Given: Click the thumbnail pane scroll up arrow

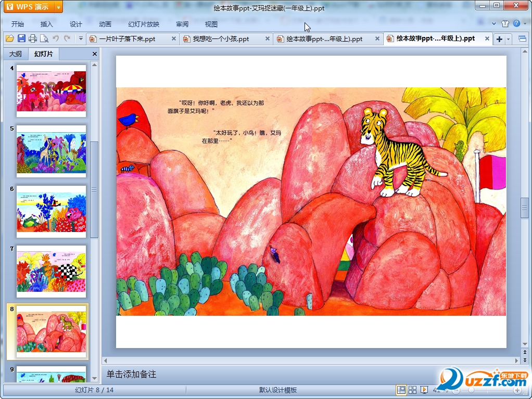Looking at the screenshot, I should tap(95, 65).
